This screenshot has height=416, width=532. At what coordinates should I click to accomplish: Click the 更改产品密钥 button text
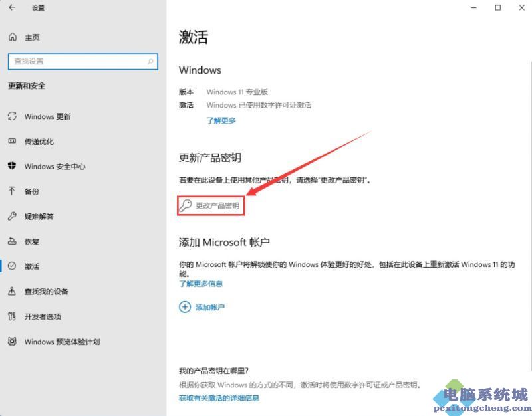pyautogui.click(x=217, y=205)
